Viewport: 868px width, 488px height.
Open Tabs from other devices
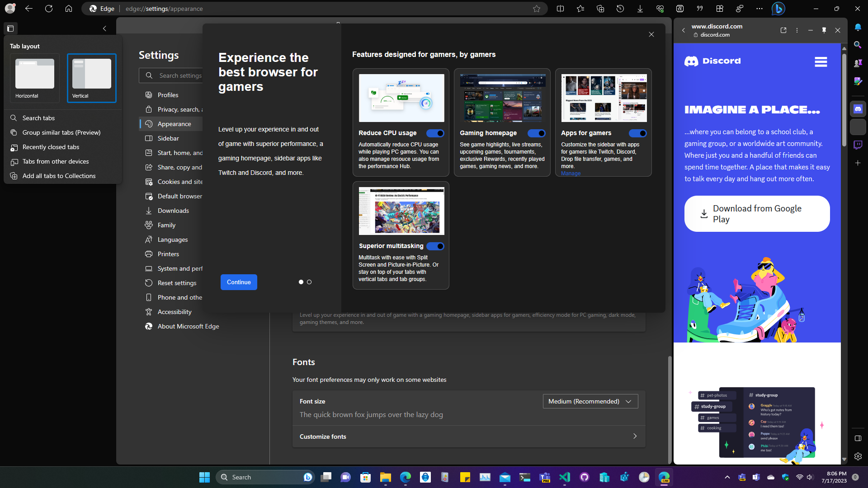coord(63,161)
